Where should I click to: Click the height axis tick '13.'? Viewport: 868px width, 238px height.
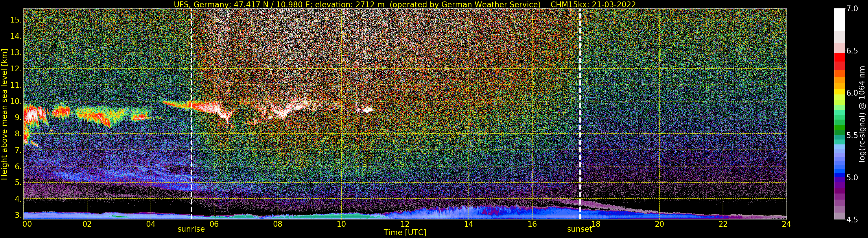[16, 53]
